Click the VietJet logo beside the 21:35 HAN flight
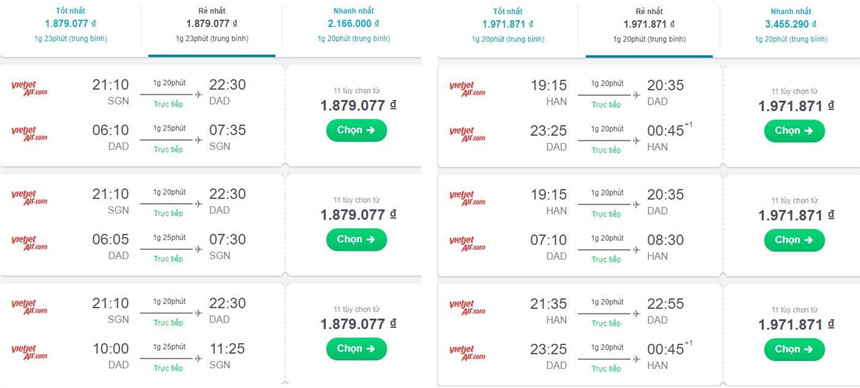Screen dimensions: 860x388 [x=467, y=308]
